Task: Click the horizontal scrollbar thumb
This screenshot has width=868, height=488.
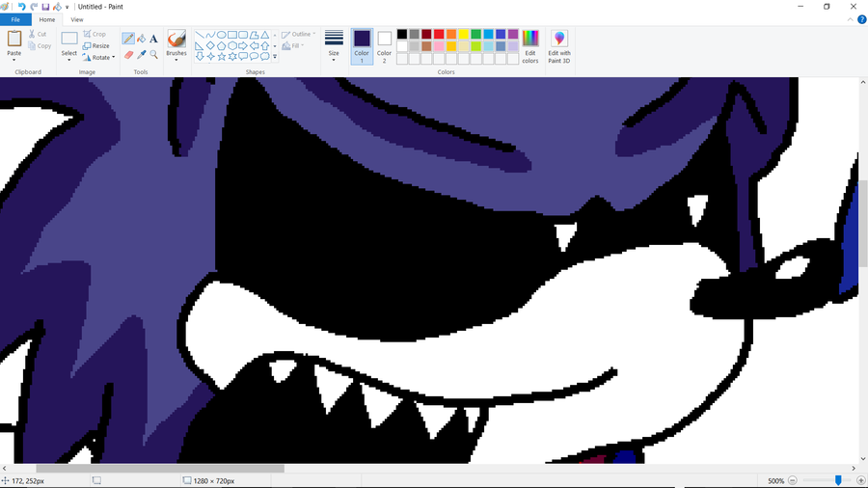Action: point(160,469)
